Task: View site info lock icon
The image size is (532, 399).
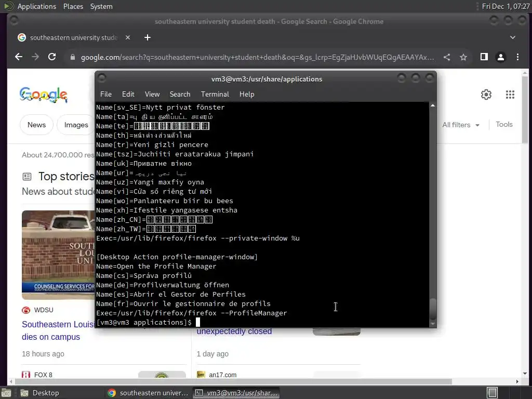Action: tap(72, 57)
